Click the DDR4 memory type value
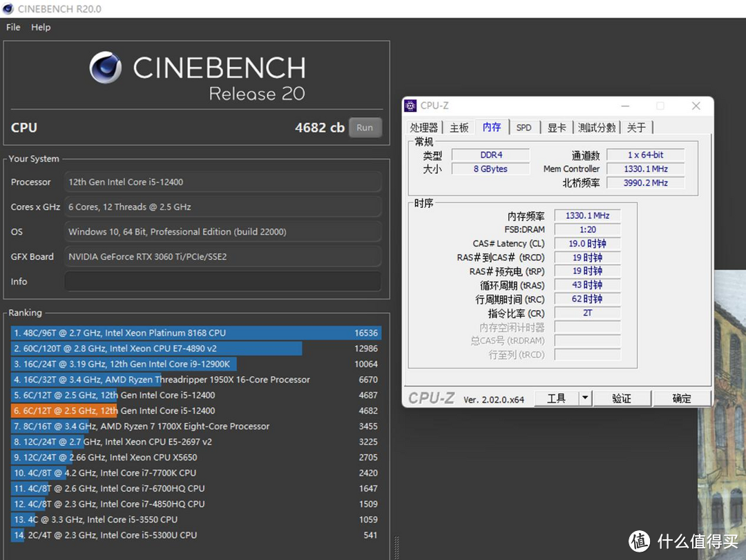The width and height of the screenshot is (746, 560). point(490,155)
